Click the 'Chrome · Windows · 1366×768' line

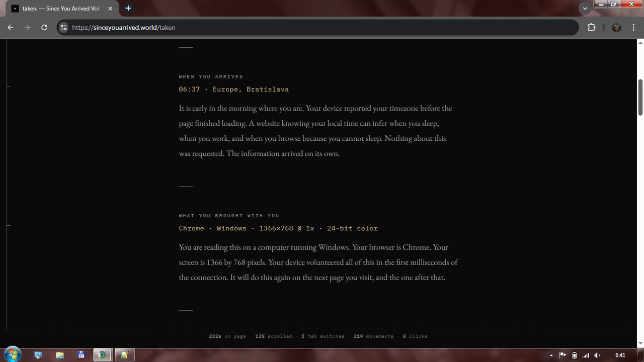point(278,228)
